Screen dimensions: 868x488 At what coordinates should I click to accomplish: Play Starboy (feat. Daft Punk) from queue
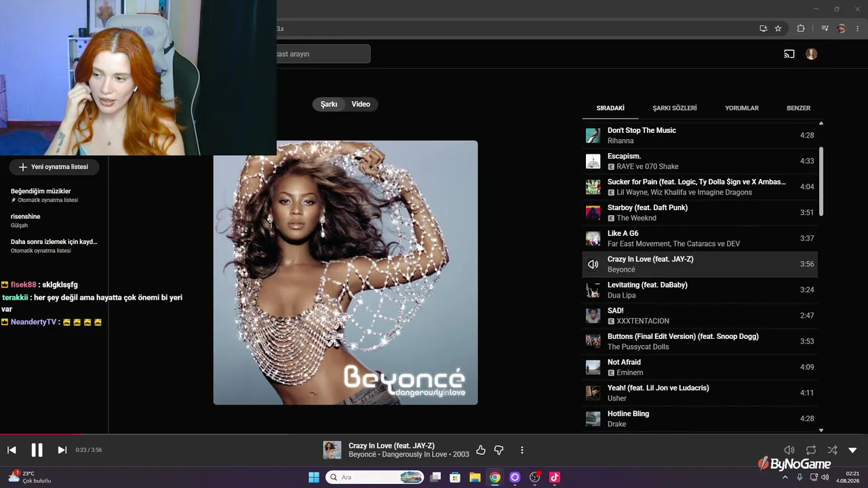[x=700, y=213]
